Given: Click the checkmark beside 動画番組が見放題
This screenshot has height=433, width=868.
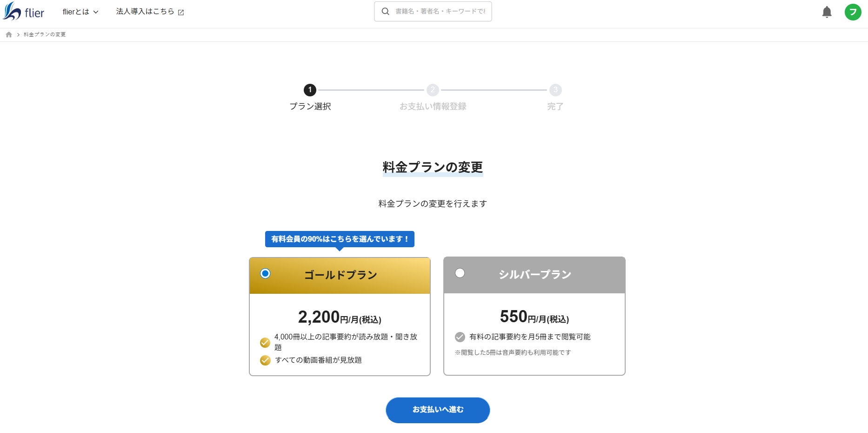Looking at the screenshot, I should (265, 360).
